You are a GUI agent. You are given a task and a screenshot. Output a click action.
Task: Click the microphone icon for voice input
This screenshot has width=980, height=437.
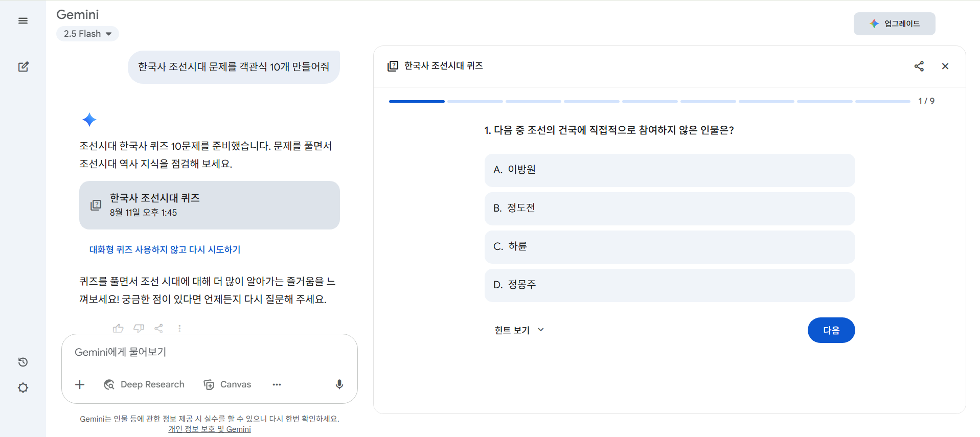339,384
